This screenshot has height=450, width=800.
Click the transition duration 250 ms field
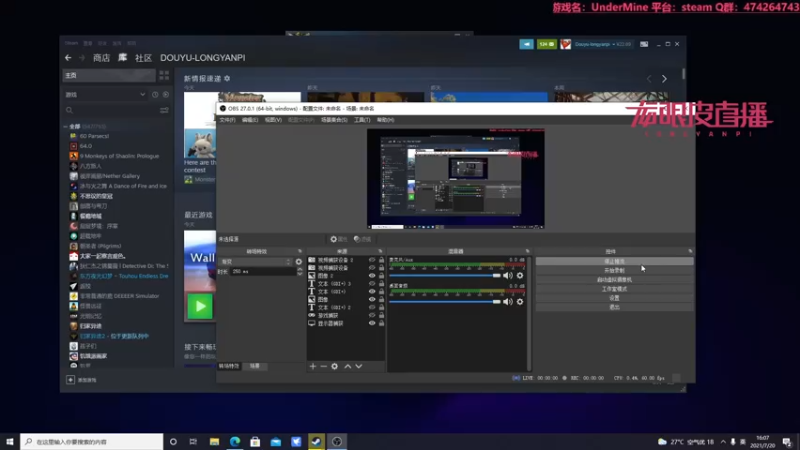[263, 271]
